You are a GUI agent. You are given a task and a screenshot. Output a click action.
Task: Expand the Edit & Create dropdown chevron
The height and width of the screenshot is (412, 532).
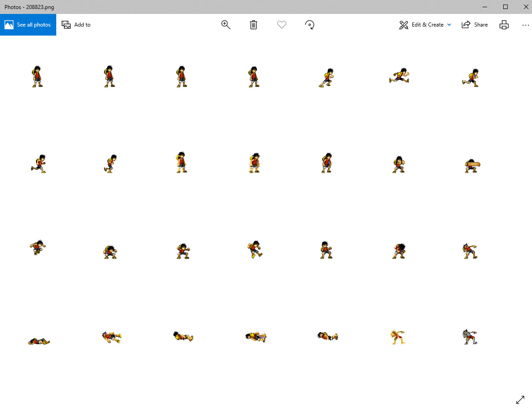click(x=449, y=25)
